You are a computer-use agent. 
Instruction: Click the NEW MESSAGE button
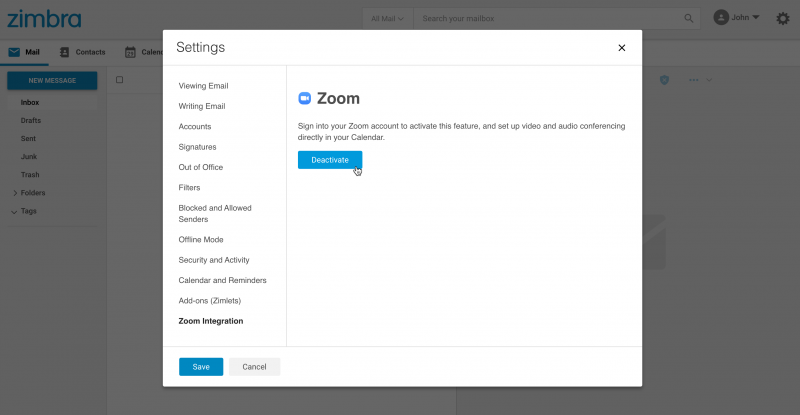pos(52,81)
